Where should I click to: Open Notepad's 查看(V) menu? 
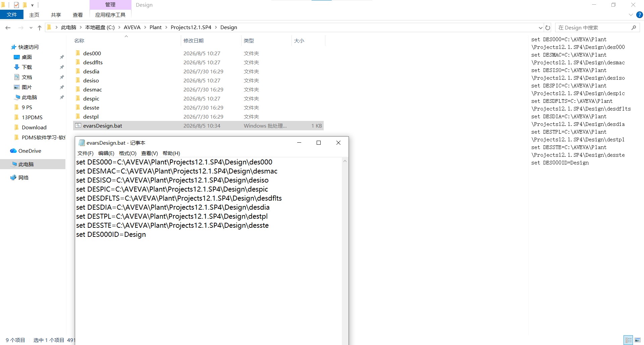150,153
